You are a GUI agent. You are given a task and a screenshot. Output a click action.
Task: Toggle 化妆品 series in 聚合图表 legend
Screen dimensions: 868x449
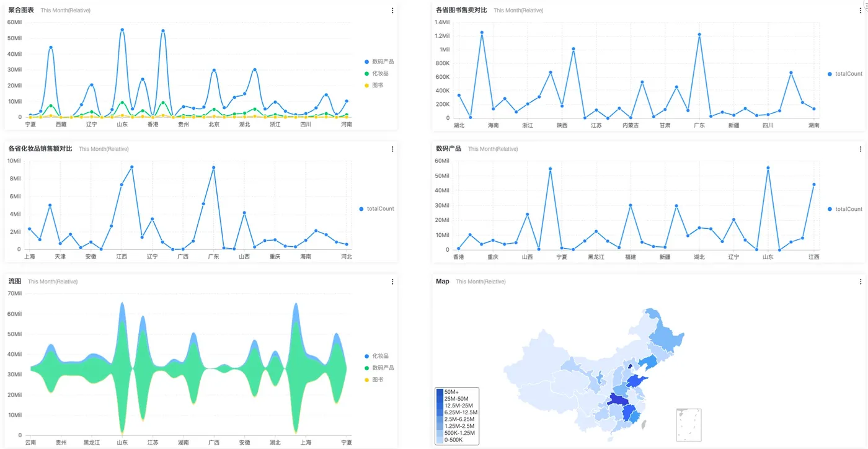(376, 73)
